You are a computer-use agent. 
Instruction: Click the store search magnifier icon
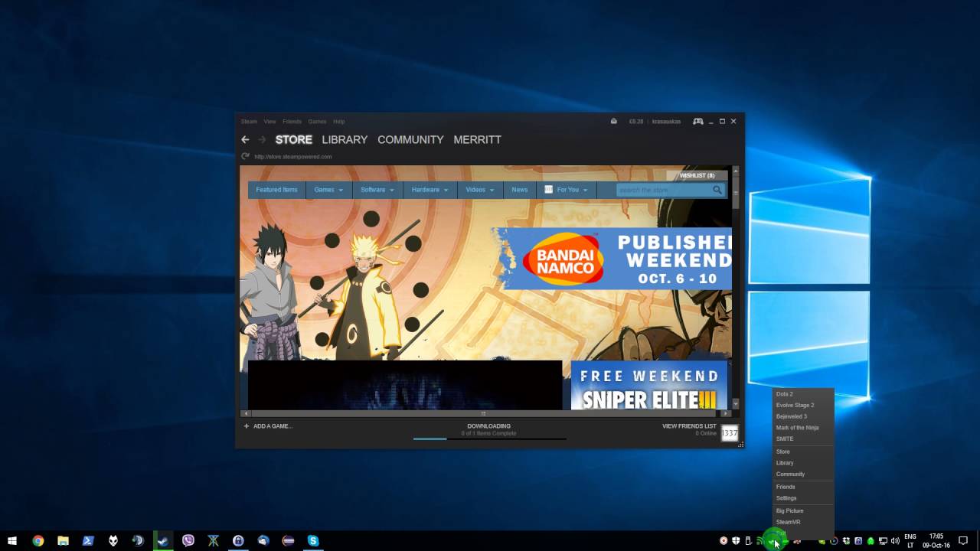point(717,190)
